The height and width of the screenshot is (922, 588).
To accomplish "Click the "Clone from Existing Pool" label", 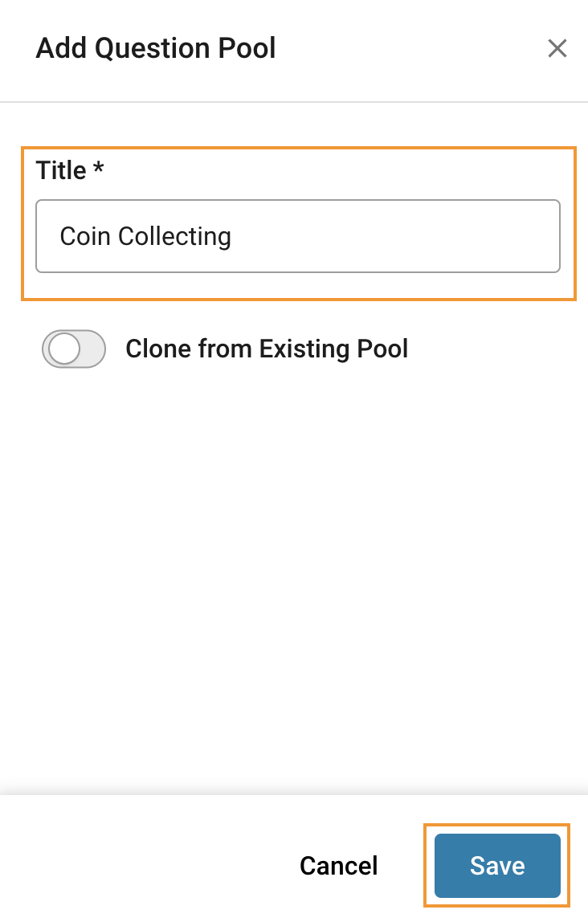I will (267, 349).
